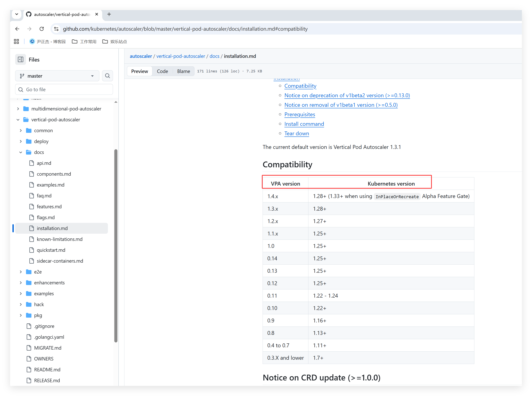Click the file tree scrollbar
This screenshot has width=532, height=396.
[x=116, y=246]
